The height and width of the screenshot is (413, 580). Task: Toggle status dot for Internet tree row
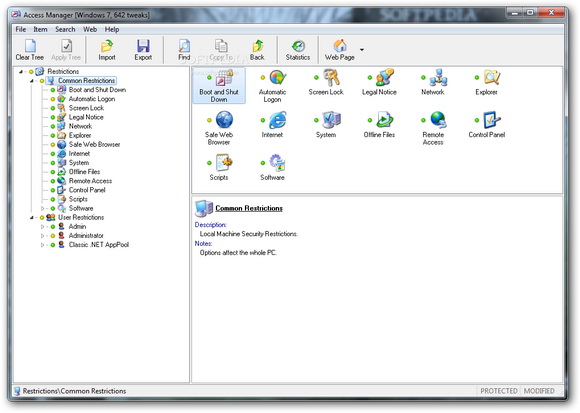[x=53, y=154]
